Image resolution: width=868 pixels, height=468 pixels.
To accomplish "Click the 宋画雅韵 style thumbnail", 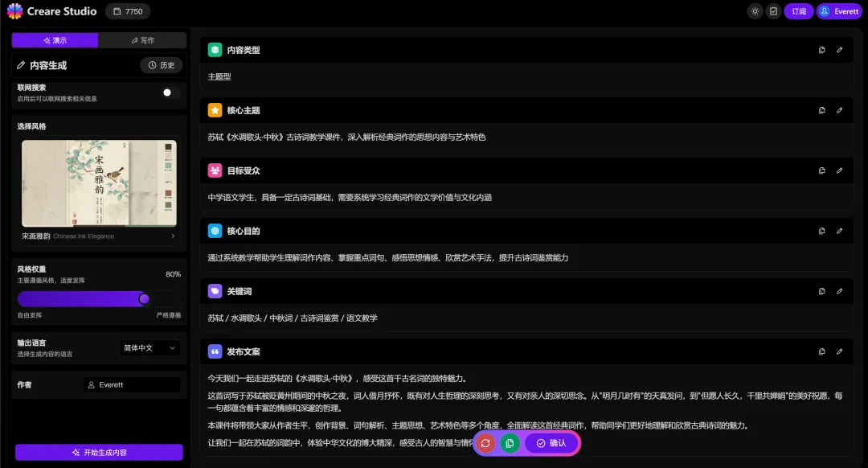I will pos(99,183).
